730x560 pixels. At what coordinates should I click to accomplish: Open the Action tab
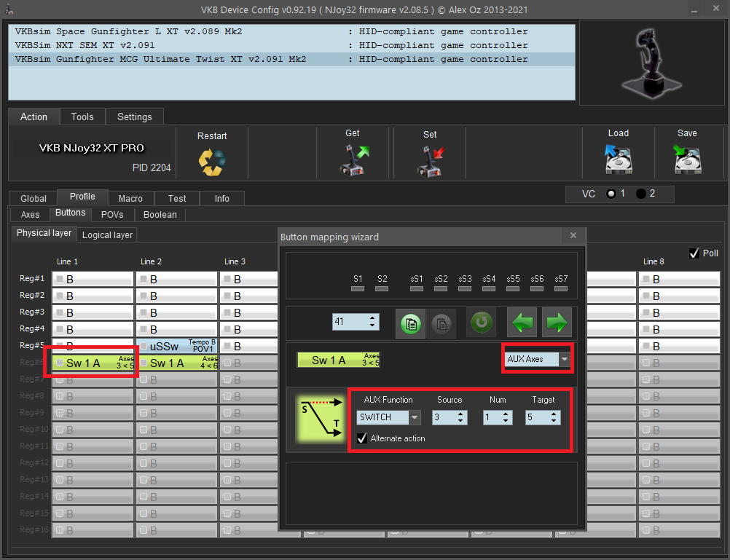[x=34, y=117]
